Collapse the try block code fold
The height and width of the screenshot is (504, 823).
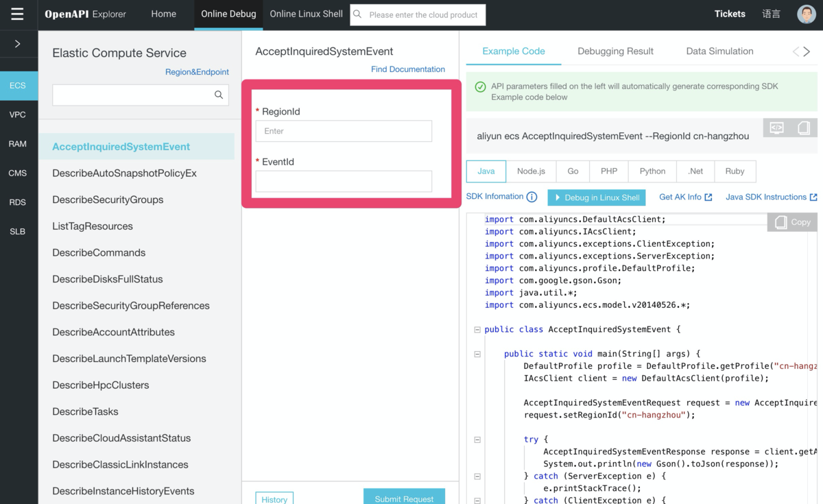[477, 440]
